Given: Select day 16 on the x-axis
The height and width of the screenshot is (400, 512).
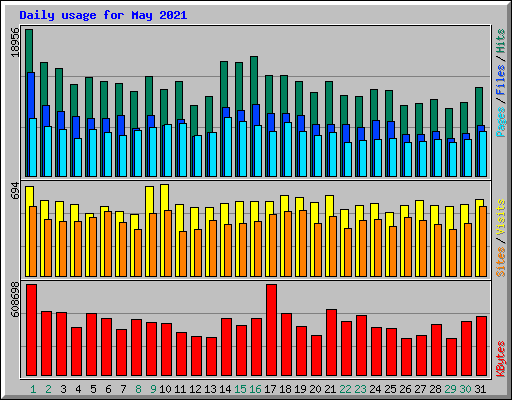Looking at the screenshot, I should [255, 389].
